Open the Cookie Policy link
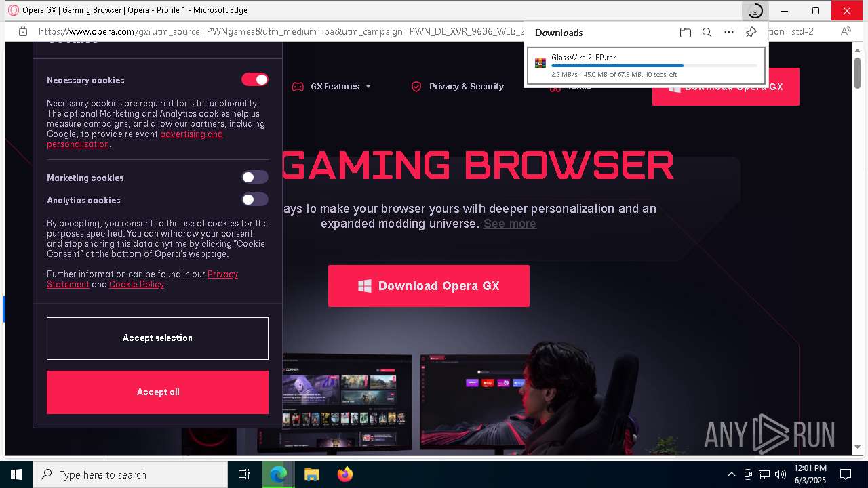The height and width of the screenshot is (488, 868). [x=136, y=285]
